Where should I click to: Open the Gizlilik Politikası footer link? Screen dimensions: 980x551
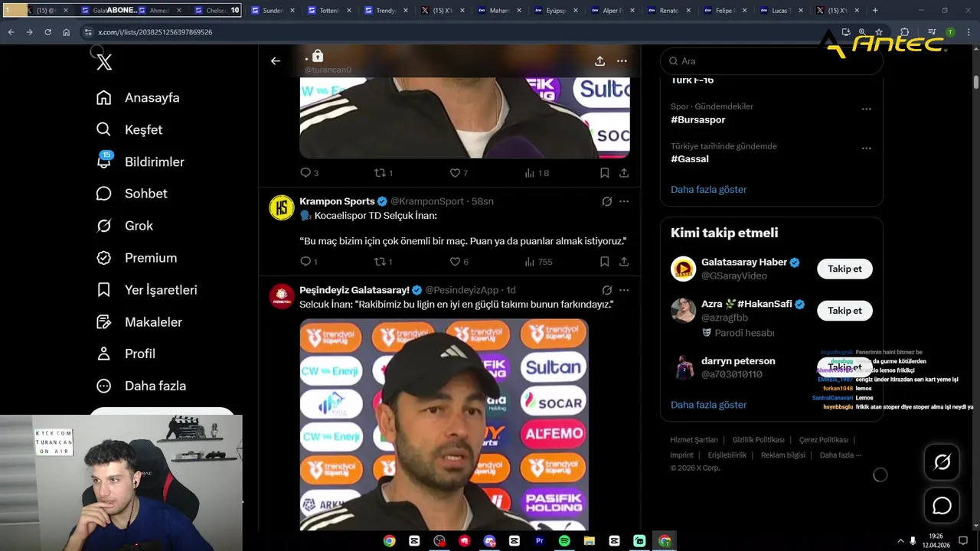coord(758,440)
